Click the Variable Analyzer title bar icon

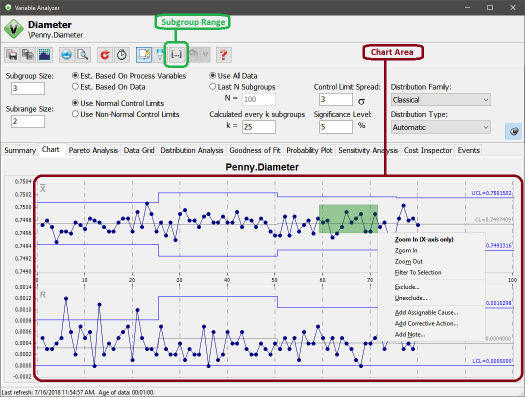[x=8, y=7]
